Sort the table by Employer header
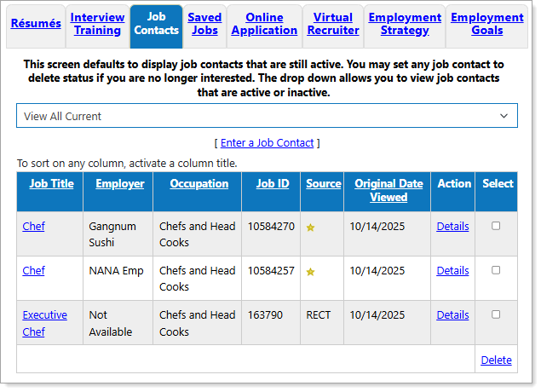 tap(119, 183)
